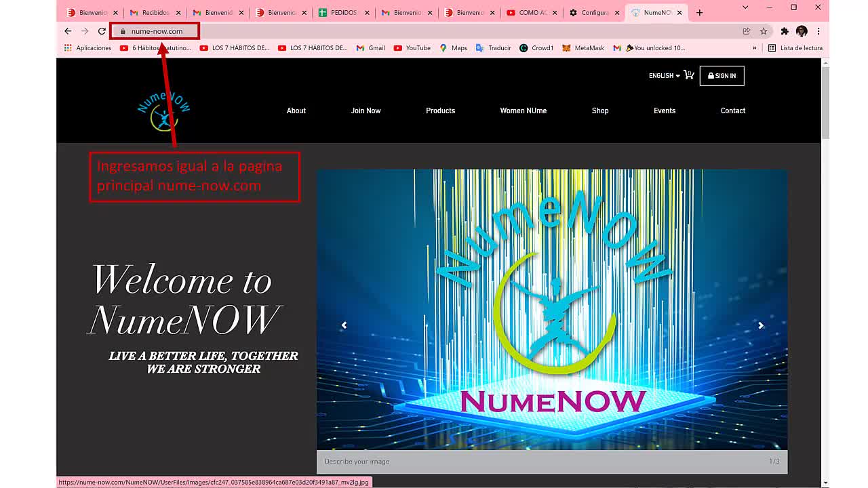Open the Join Now menu item
868x488 pixels.
[366, 110]
